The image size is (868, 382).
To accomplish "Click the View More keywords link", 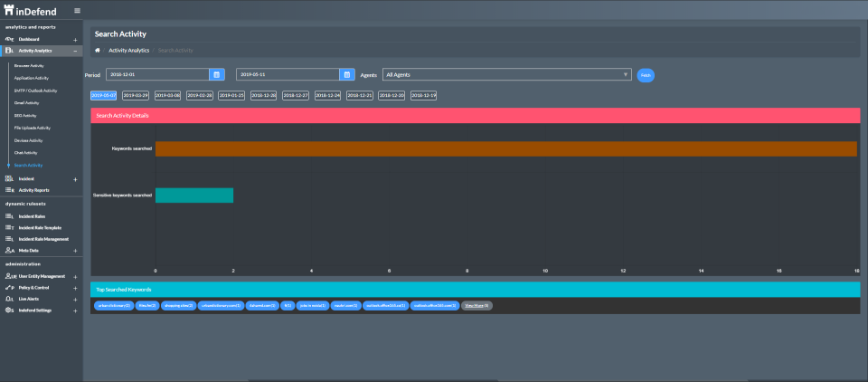I will 476,306.
